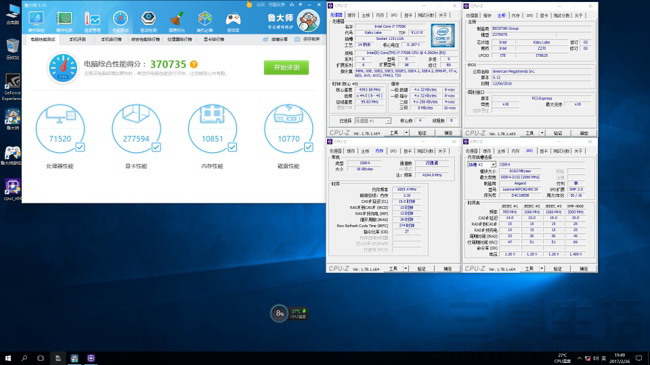Open 缓存 tab in processor CPU-Z window

click(x=352, y=15)
